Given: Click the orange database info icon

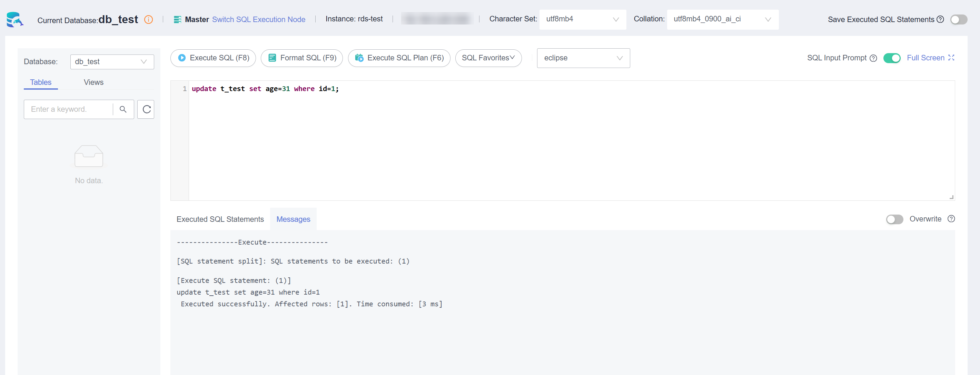Looking at the screenshot, I should (148, 20).
